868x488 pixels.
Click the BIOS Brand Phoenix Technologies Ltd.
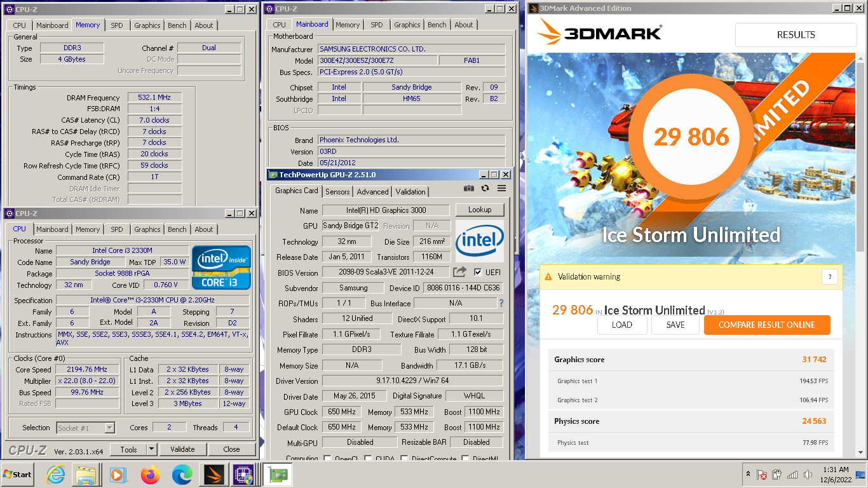[x=411, y=140]
